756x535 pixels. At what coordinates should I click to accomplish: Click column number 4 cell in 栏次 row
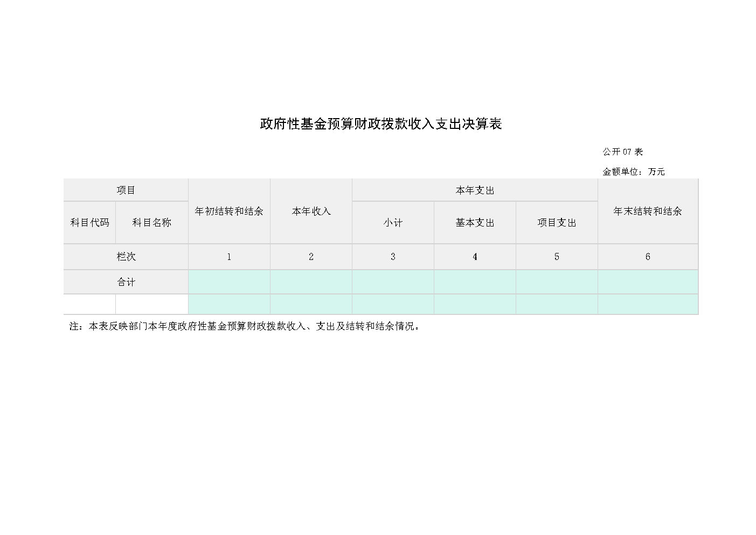coord(475,257)
